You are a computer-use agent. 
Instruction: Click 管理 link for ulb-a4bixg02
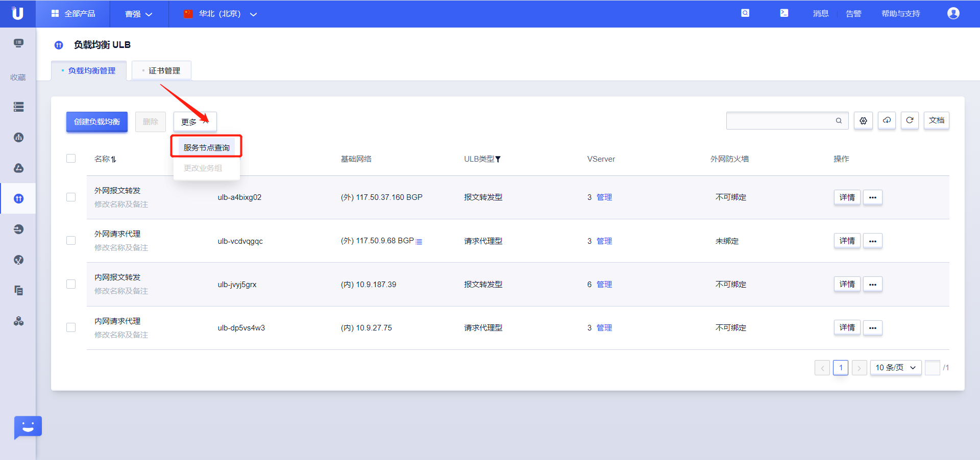[x=604, y=197]
